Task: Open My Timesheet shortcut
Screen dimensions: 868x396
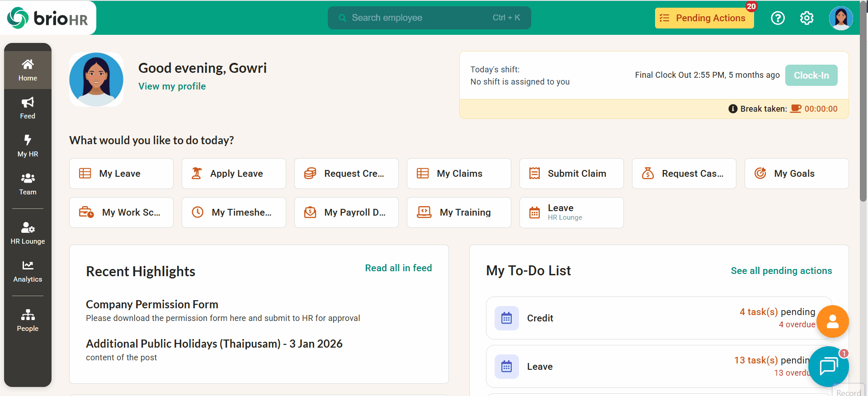Action: [234, 212]
